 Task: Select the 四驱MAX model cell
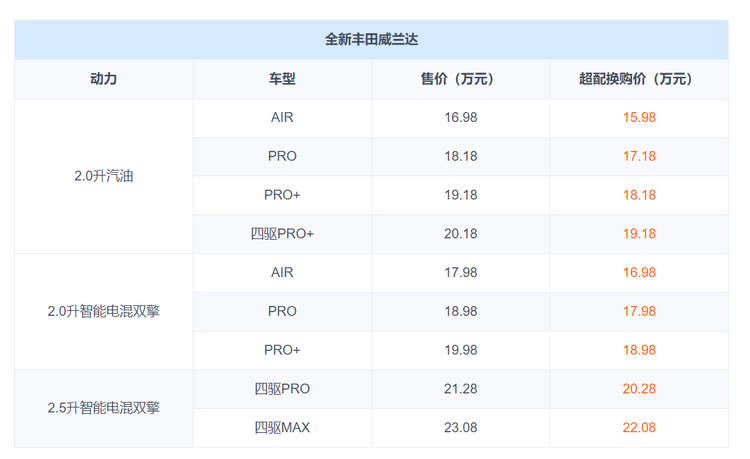click(282, 428)
